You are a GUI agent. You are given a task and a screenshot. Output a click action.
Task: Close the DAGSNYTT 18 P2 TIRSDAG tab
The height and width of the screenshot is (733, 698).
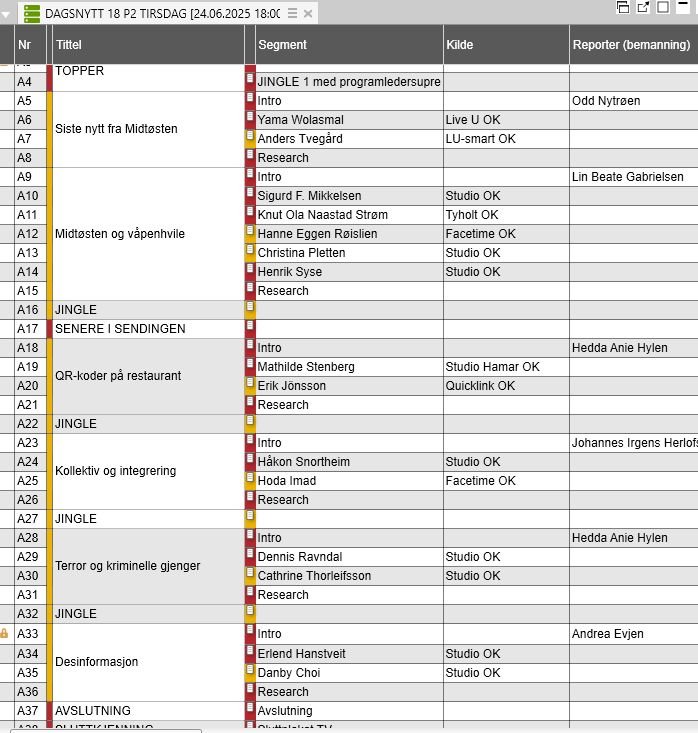(x=308, y=14)
